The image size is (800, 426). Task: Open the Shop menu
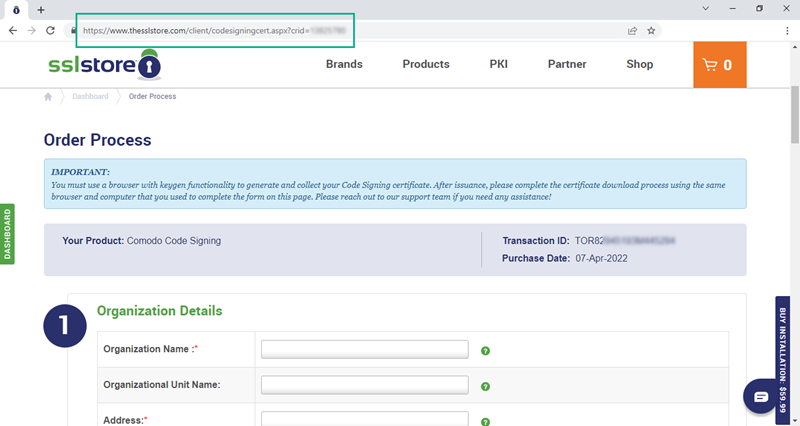[x=640, y=64]
